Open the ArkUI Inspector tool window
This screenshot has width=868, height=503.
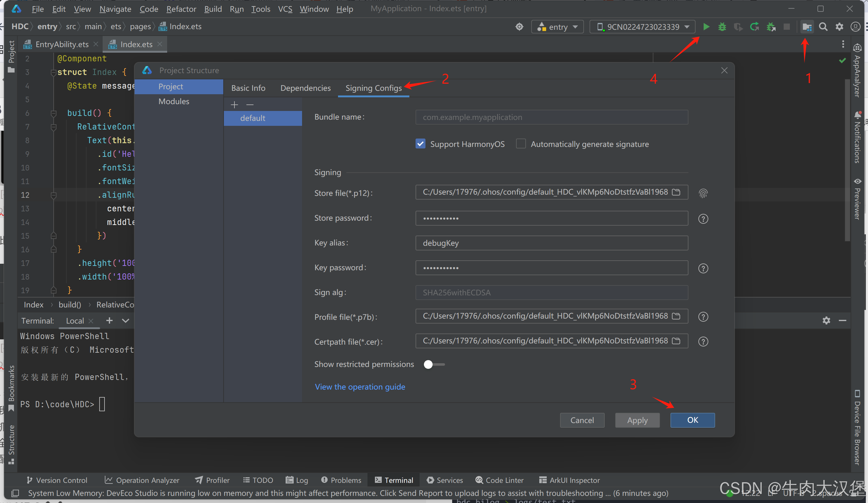coord(569,480)
